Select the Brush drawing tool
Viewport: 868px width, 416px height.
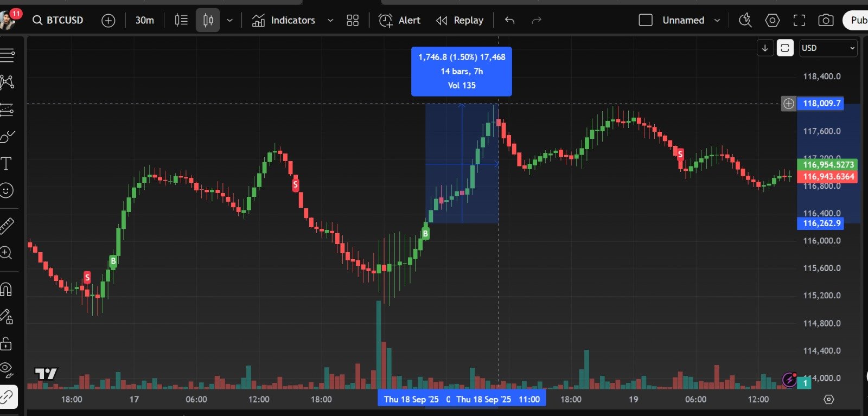pyautogui.click(x=7, y=136)
